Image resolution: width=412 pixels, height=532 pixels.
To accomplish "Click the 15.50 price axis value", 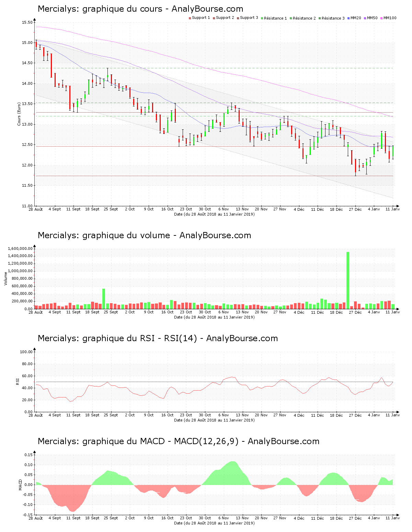I will click(27, 23).
